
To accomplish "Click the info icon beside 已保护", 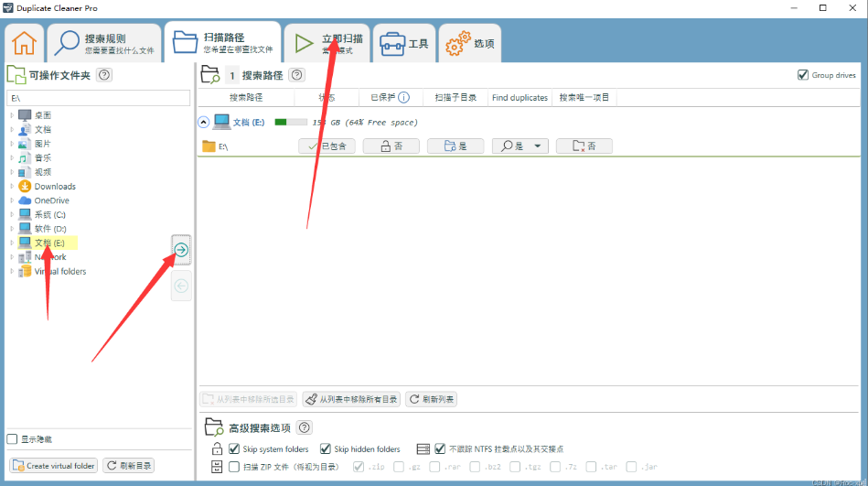I will (x=403, y=97).
